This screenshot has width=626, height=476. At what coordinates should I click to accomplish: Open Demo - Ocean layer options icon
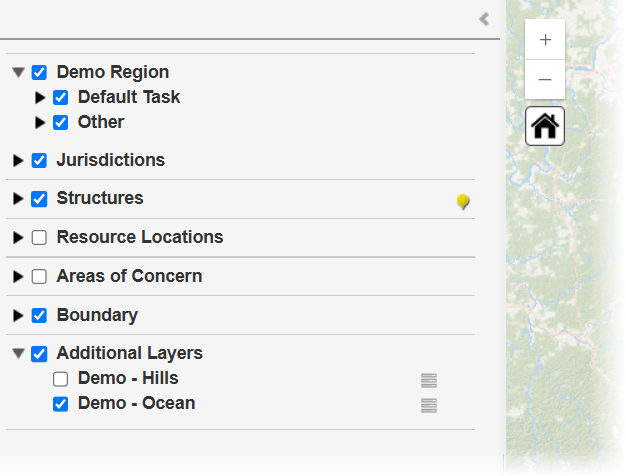pyautogui.click(x=429, y=405)
